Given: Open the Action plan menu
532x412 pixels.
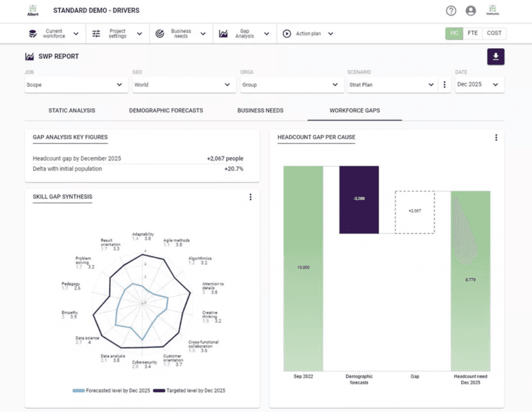Looking at the screenshot, I should point(309,34).
